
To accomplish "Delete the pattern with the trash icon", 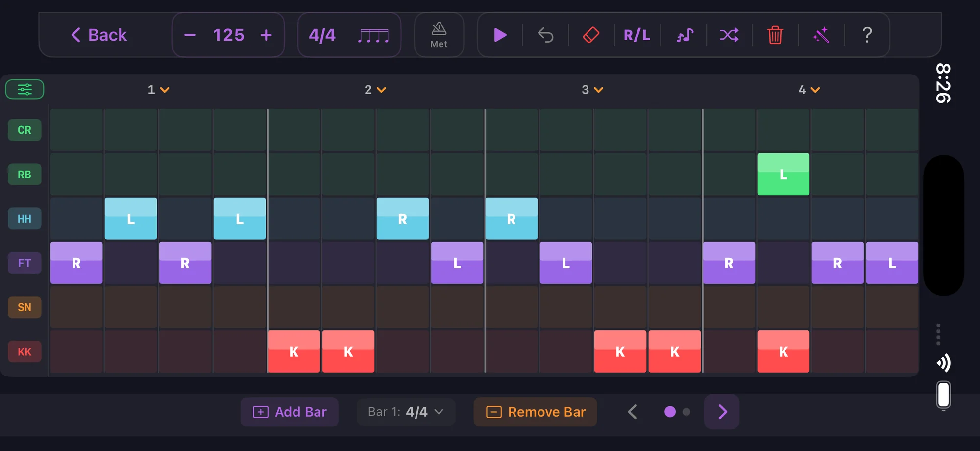I will pyautogui.click(x=775, y=35).
